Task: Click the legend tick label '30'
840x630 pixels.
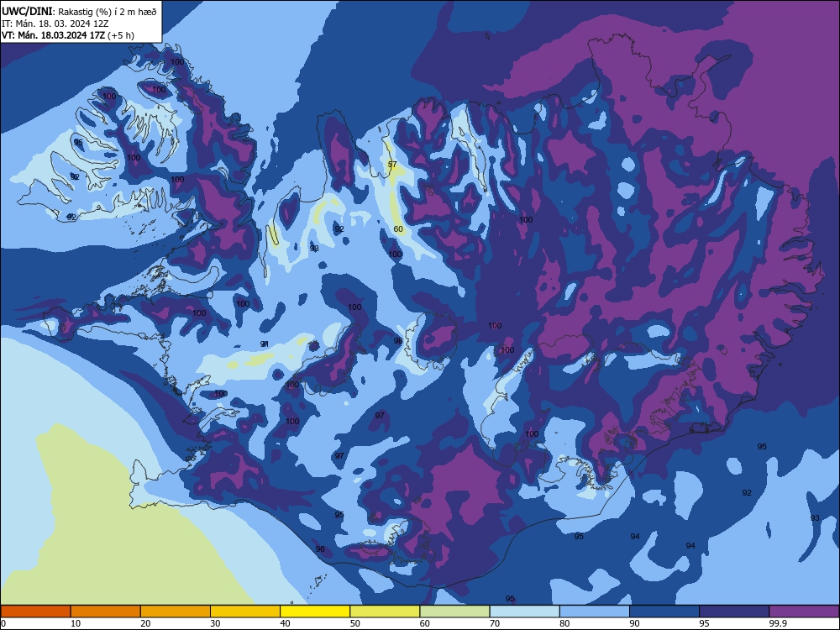Action: (x=215, y=623)
